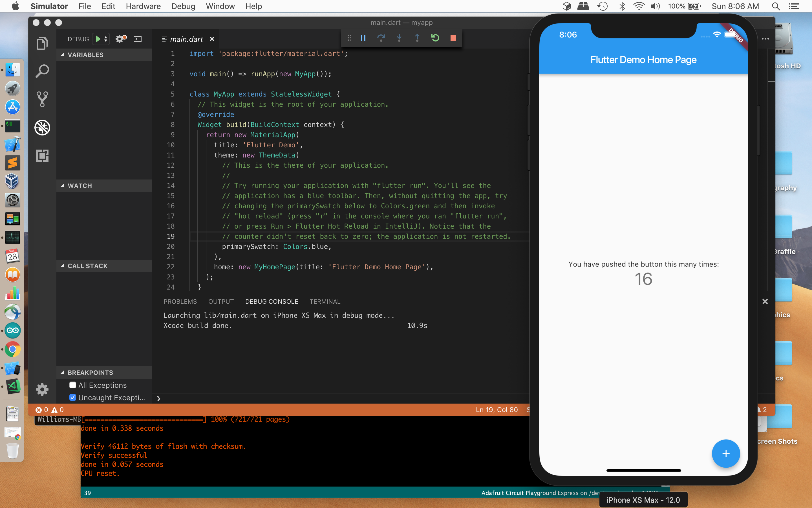Screen dimensions: 812x508
Task: Open the Arduino app from the Dock
Action: (x=13, y=330)
